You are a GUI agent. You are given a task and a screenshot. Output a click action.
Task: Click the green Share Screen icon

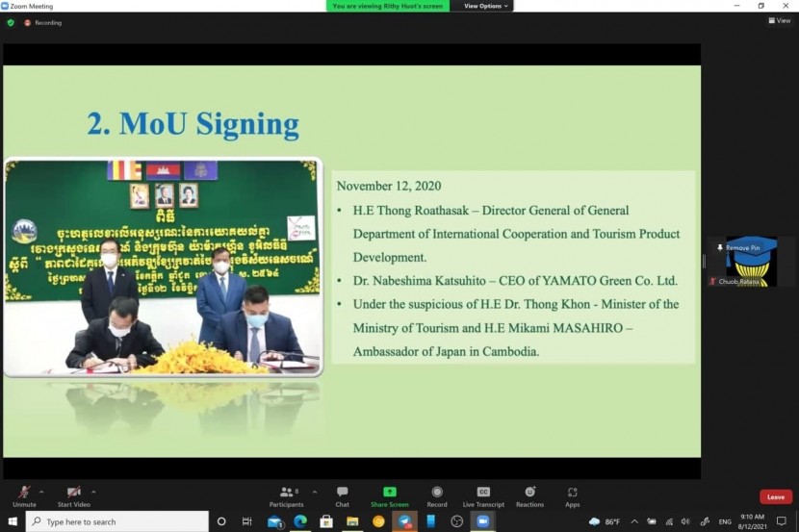point(389,493)
